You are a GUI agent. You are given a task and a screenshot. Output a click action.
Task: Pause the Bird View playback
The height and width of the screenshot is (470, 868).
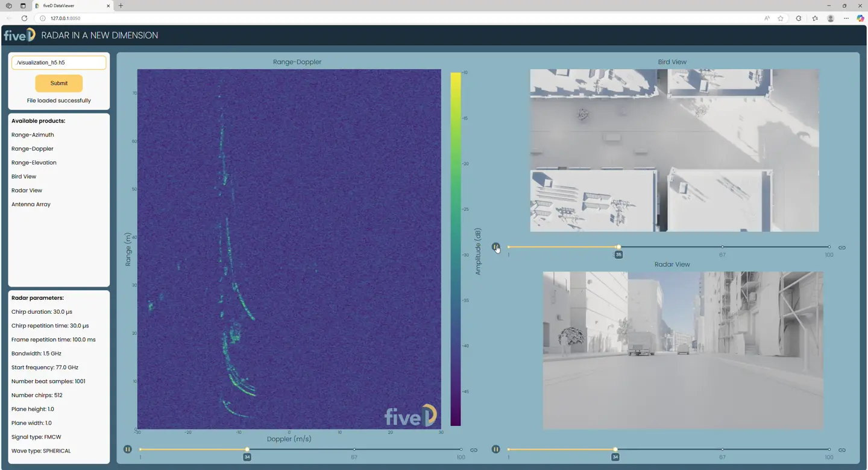[x=495, y=247]
